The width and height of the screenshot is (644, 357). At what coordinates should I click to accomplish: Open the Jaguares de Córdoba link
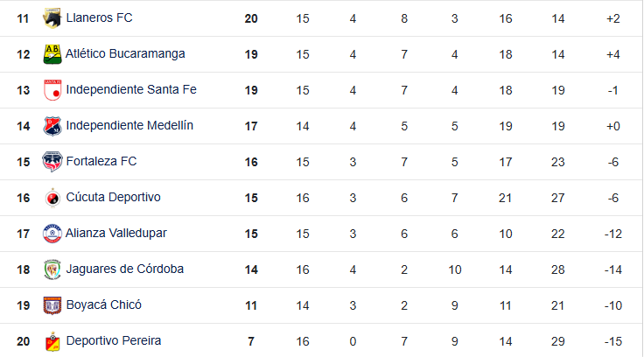[124, 269]
